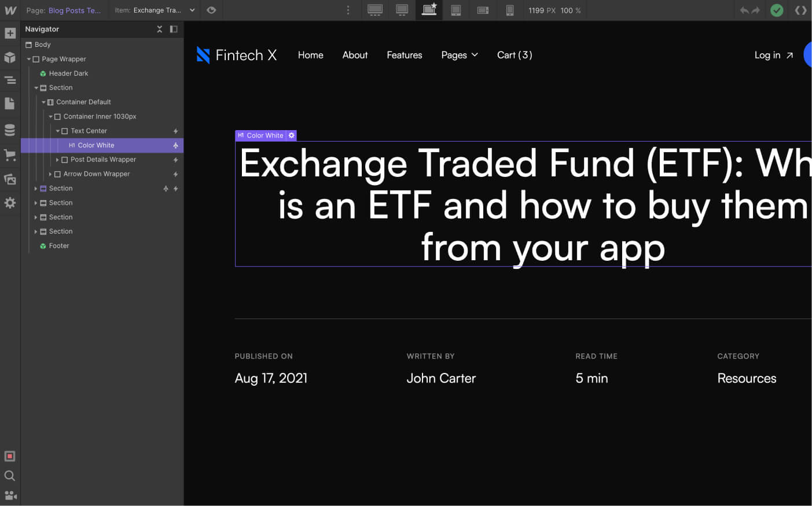Open the Find tool in the sidebar

(x=10, y=475)
